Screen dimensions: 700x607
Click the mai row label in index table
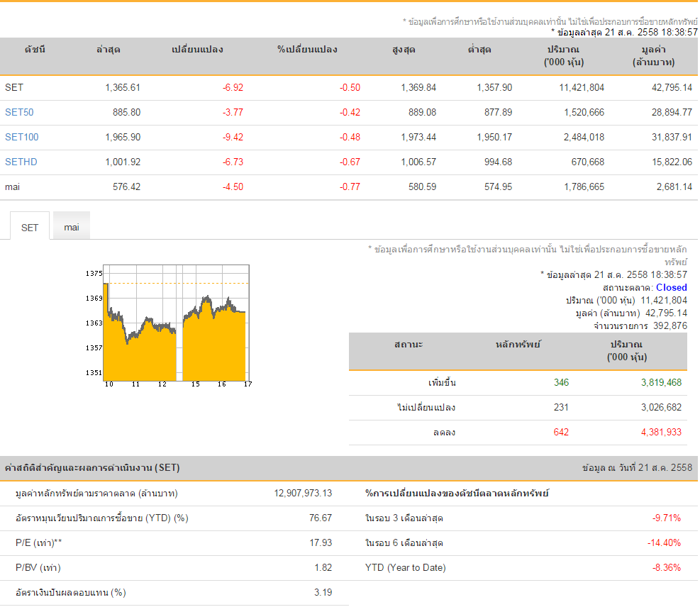(13, 187)
